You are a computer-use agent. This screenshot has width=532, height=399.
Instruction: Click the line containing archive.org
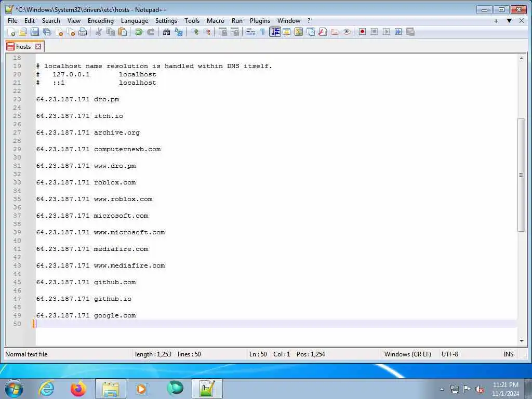click(x=88, y=132)
